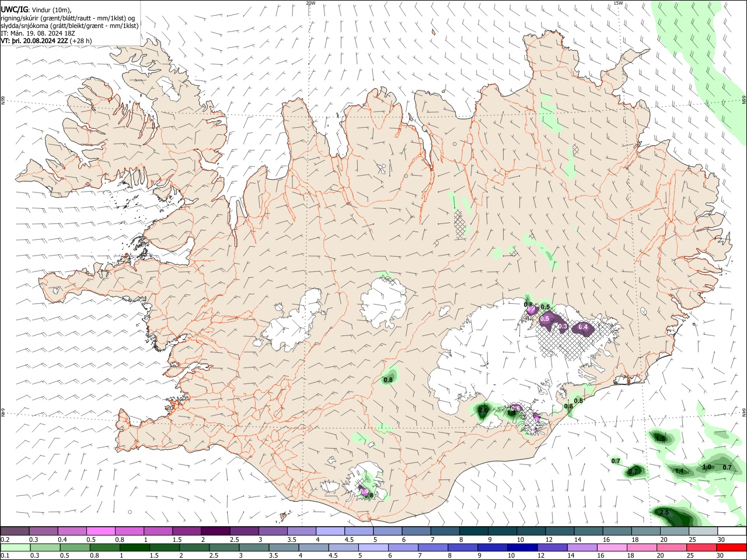Screen dimensions: 747x560
Task: Click the palest green 0.1 rain legend swatch
Action: 15,548
